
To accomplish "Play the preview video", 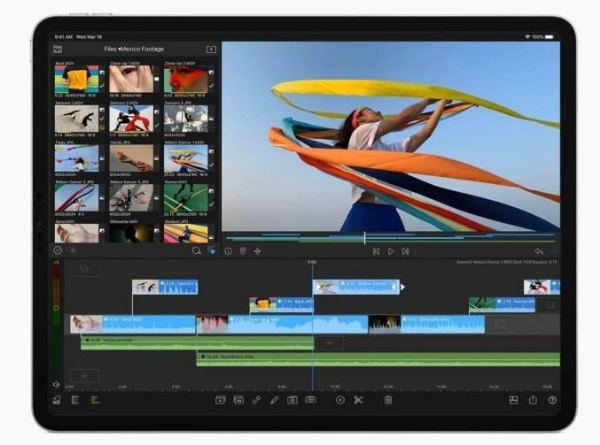I will coord(391,251).
